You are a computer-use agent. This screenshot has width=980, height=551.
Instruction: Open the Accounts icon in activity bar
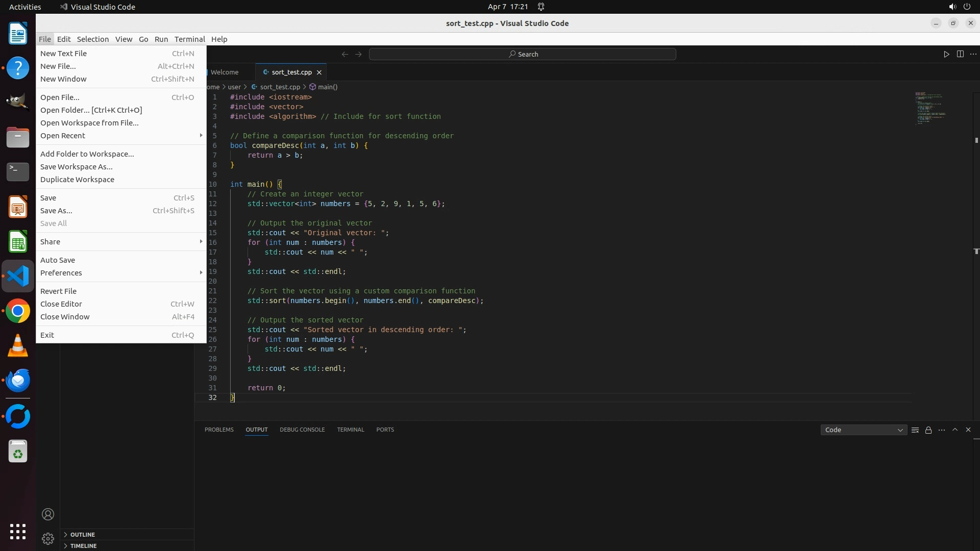click(48, 514)
